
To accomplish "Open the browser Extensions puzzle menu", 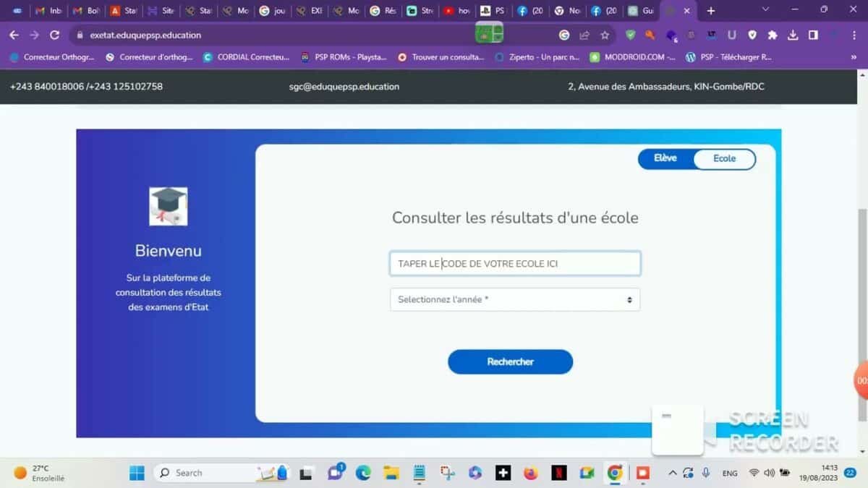I will tap(773, 35).
